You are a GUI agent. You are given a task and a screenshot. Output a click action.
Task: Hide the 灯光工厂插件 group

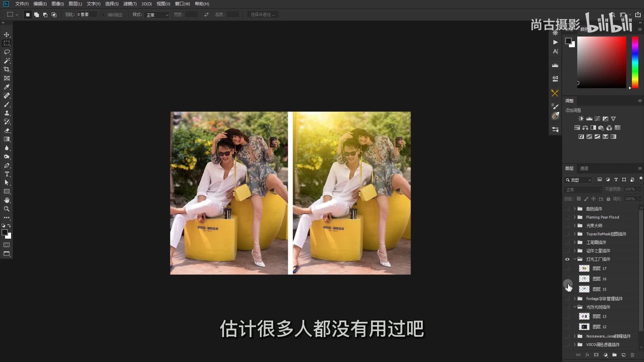(x=567, y=259)
